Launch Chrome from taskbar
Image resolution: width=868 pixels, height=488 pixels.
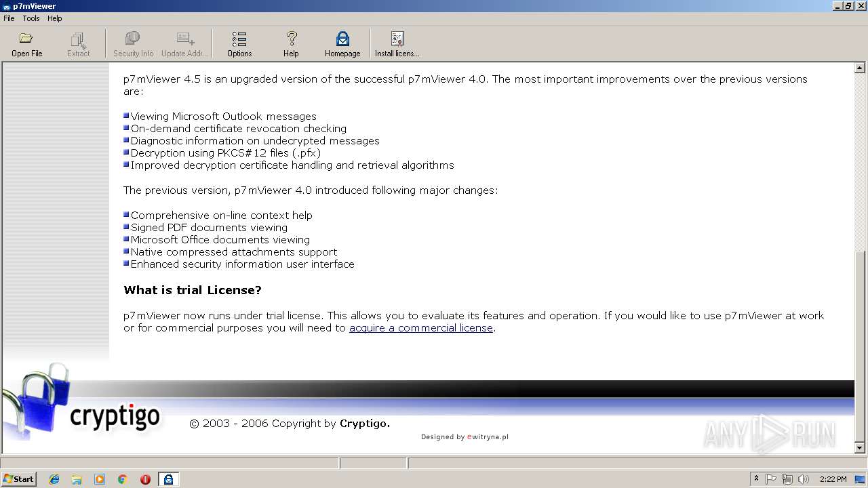(x=122, y=479)
